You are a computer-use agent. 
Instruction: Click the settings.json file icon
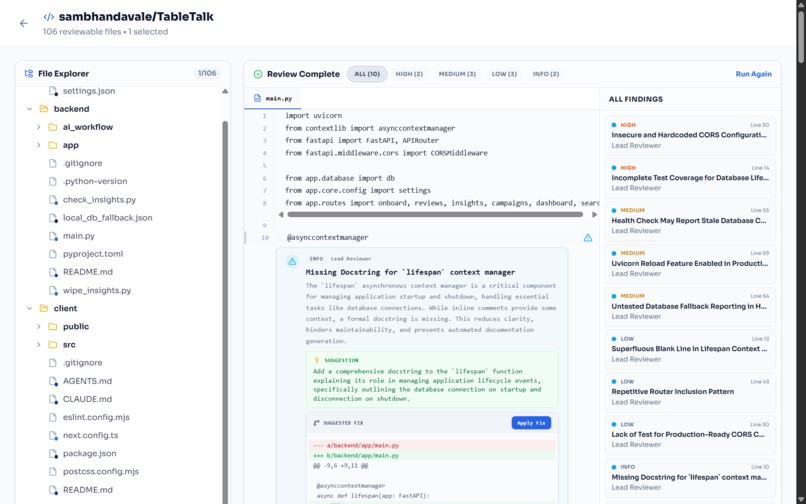(53, 91)
